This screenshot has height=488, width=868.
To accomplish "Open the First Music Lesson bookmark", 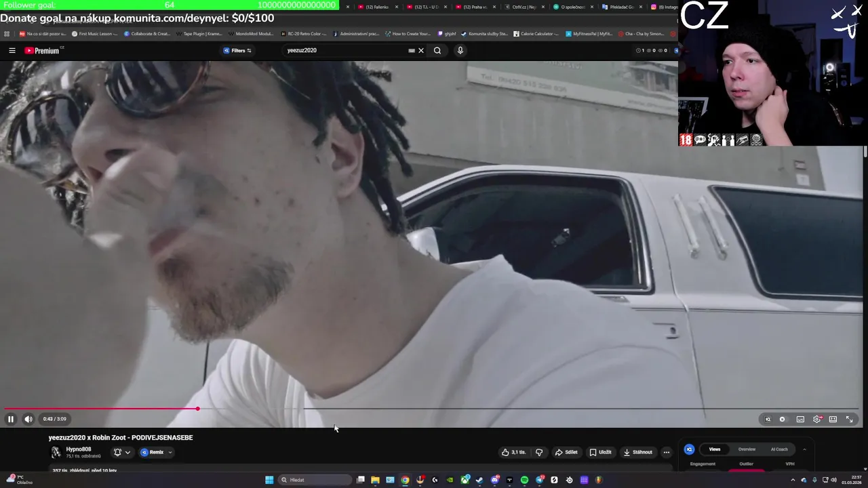I will (95, 33).
